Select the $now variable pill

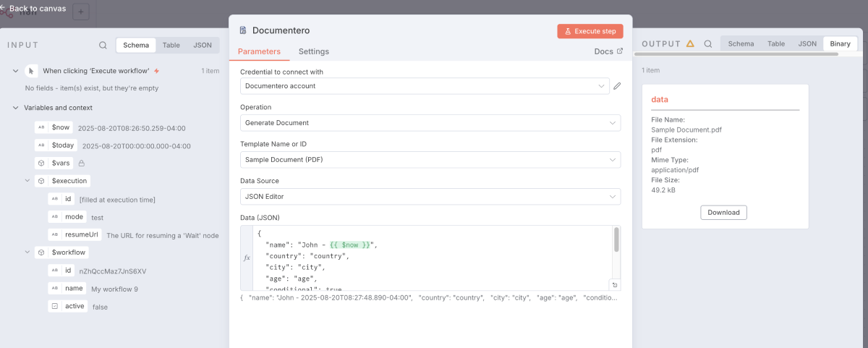pos(54,127)
